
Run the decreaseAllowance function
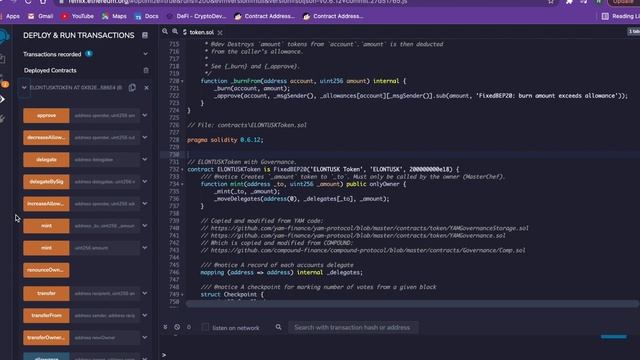click(46, 138)
